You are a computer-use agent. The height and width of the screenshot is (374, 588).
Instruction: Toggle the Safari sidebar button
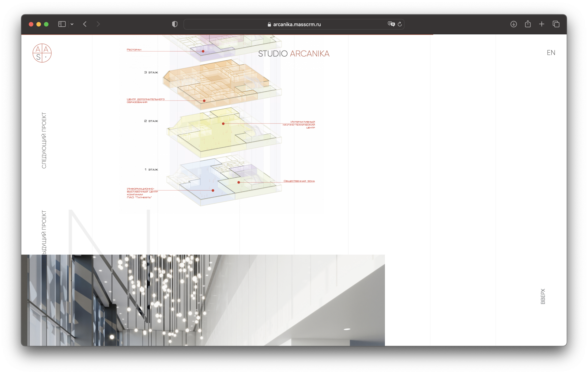[x=62, y=24]
